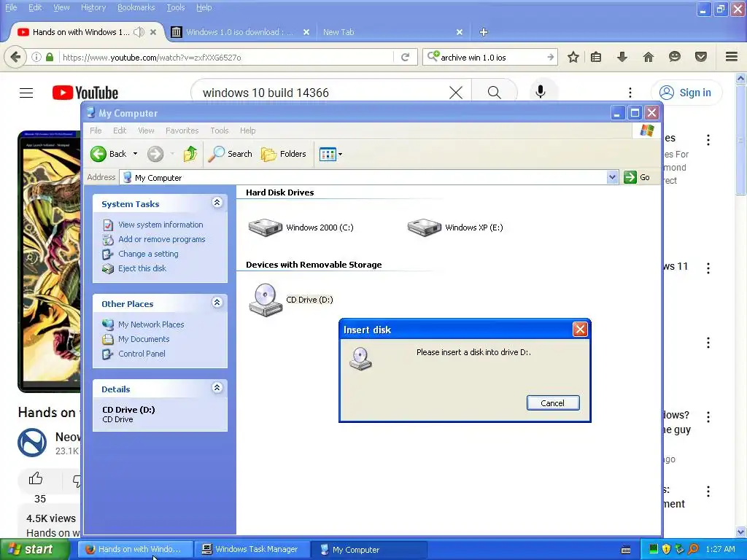
Task: Toggle the Folders pane button
Action: point(284,154)
